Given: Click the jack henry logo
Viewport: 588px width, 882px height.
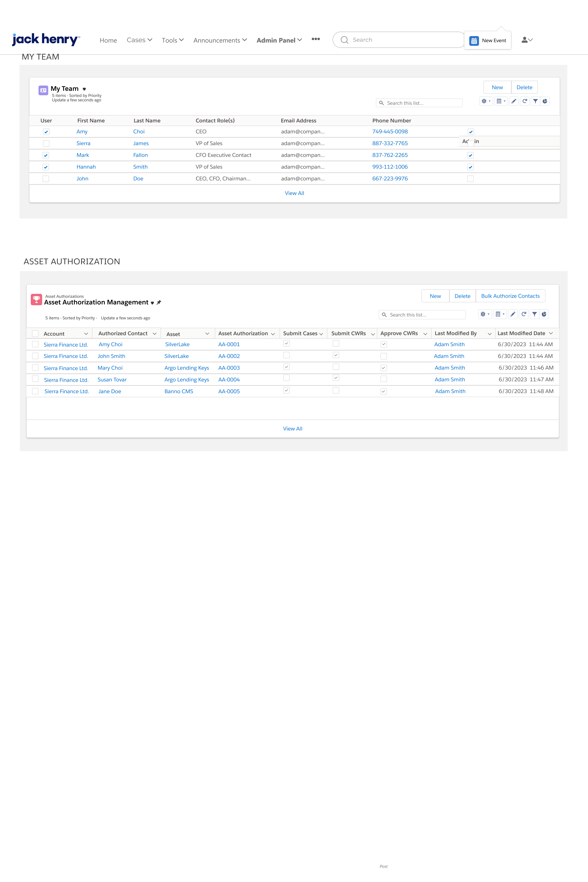Looking at the screenshot, I should (46, 39).
